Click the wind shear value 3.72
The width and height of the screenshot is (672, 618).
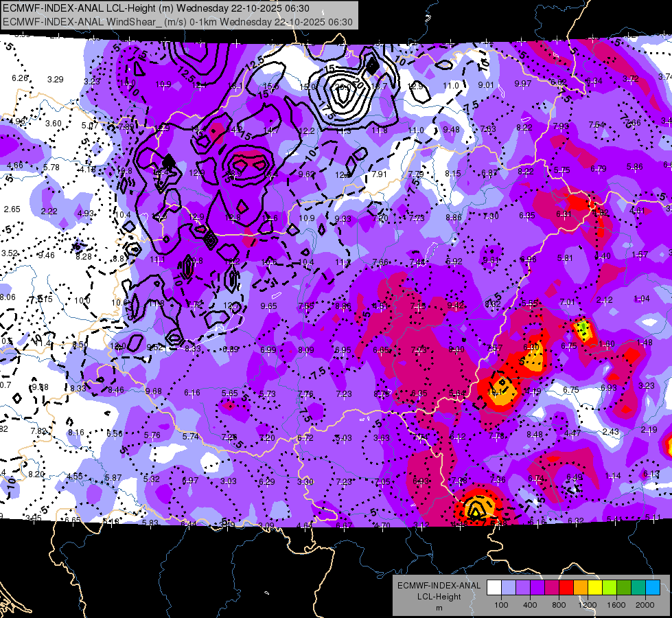[x=630, y=78]
